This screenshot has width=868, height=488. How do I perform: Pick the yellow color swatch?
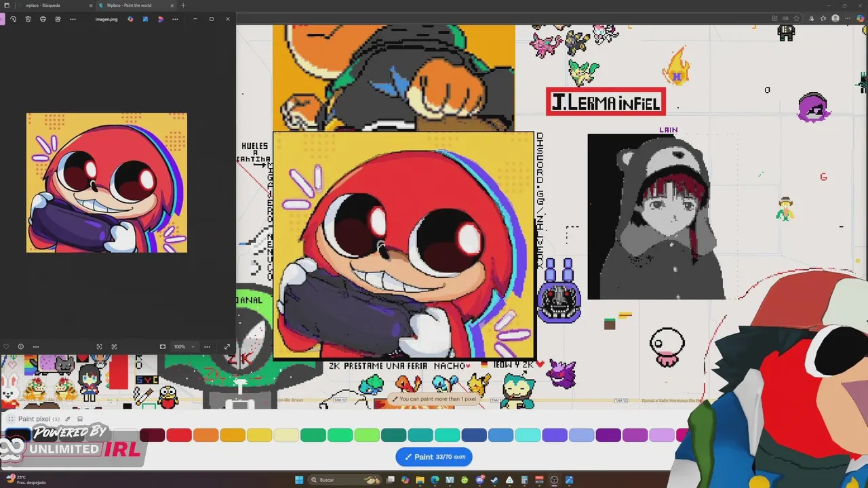[259, 435]
